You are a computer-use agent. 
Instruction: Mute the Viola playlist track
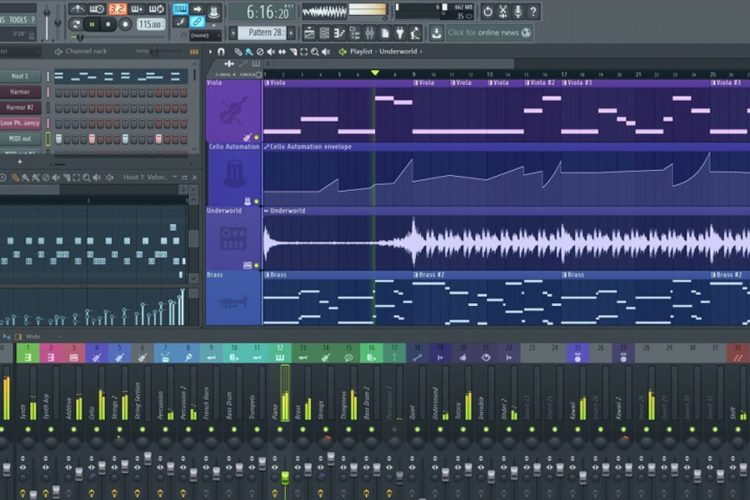pyautogui.click(x=257, y=137)
